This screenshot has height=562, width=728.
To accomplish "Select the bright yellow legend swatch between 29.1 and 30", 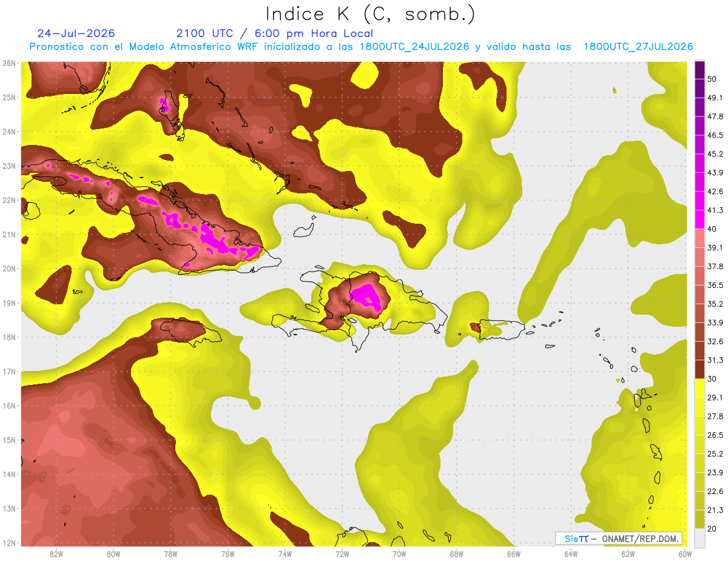I will click(699, 388).
